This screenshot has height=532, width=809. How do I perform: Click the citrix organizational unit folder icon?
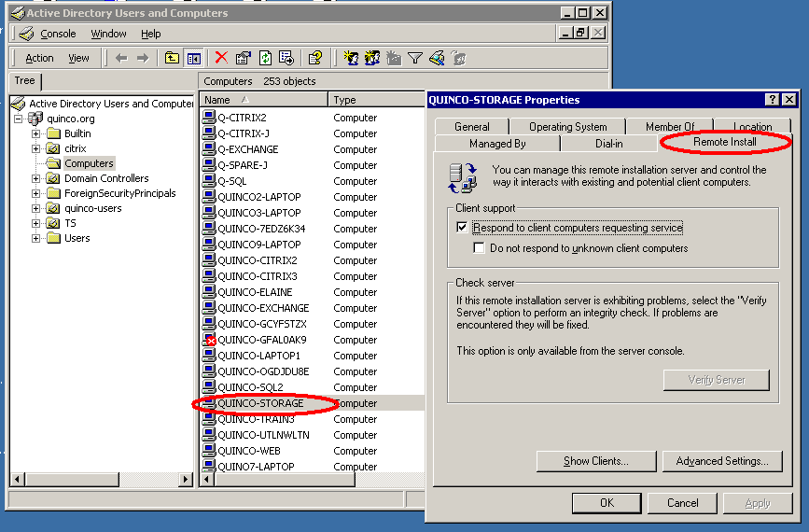53,148
